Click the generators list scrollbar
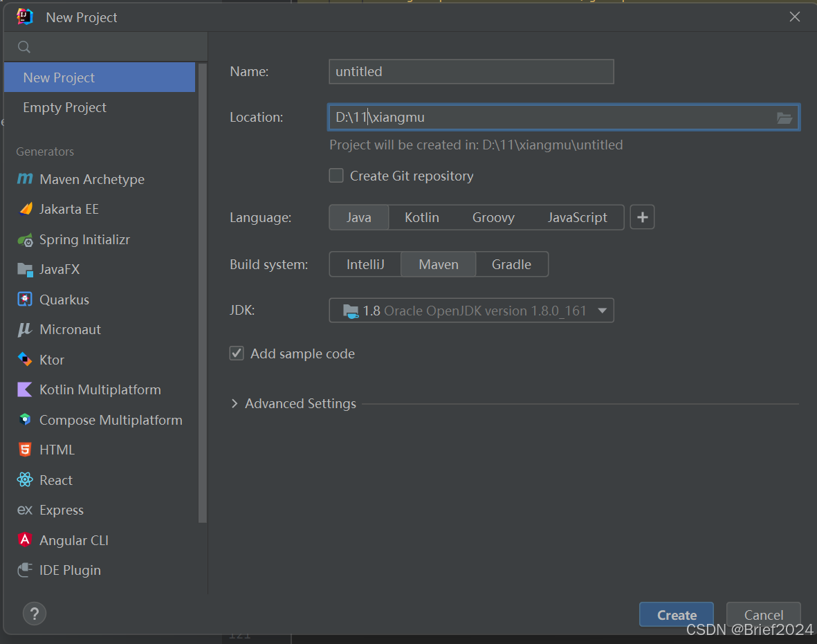 pos(203,293)
